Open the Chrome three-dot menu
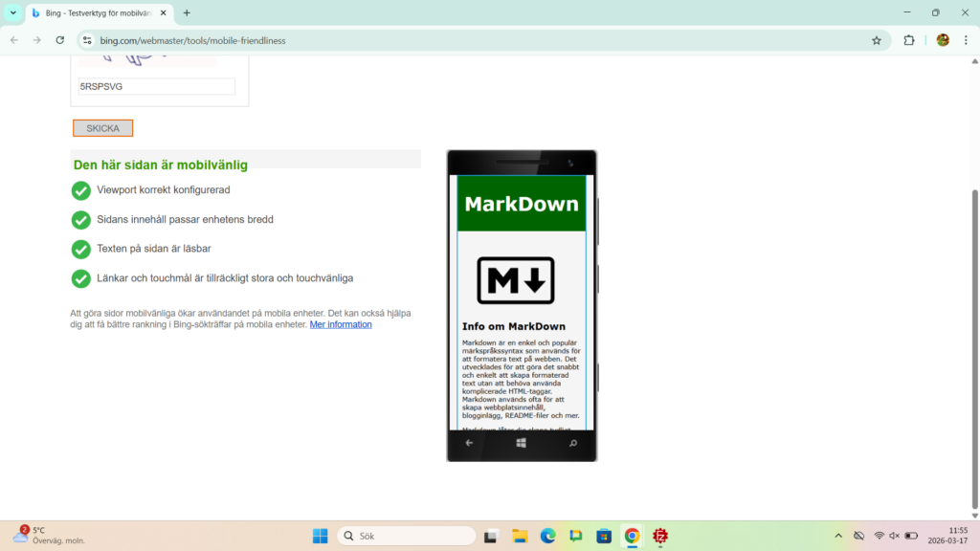Image resolution: width=980 pixels, height=551 pixels. point(966,40)
